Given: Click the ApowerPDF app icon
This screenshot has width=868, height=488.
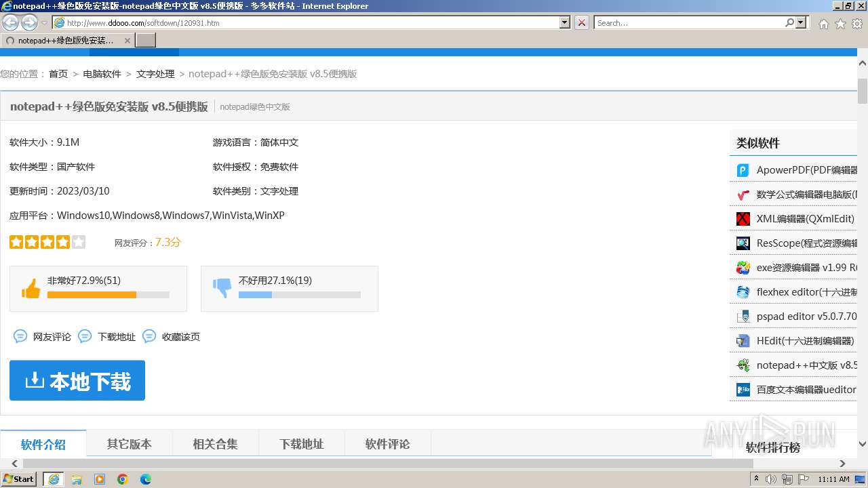Looking at the screenshot, I should 743,170.
